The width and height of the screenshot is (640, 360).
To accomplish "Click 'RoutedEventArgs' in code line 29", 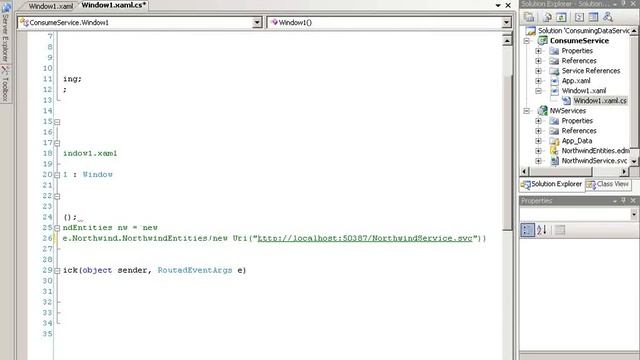I will click(195, 270).
